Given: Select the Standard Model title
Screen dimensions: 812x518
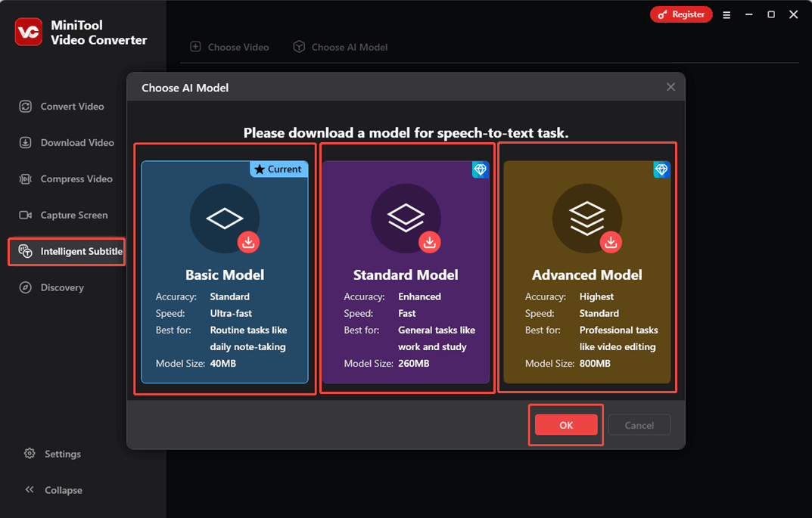Looking at the screenshot, I should tap(406, 275).
